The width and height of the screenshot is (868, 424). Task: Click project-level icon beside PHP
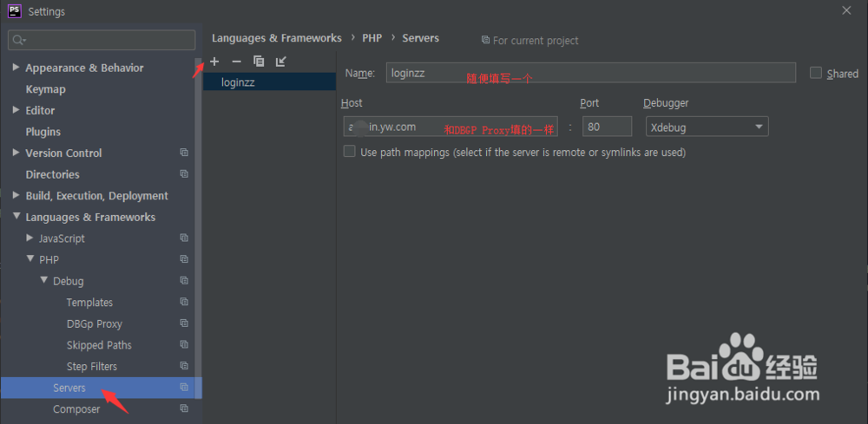click(x=184, y=258)
